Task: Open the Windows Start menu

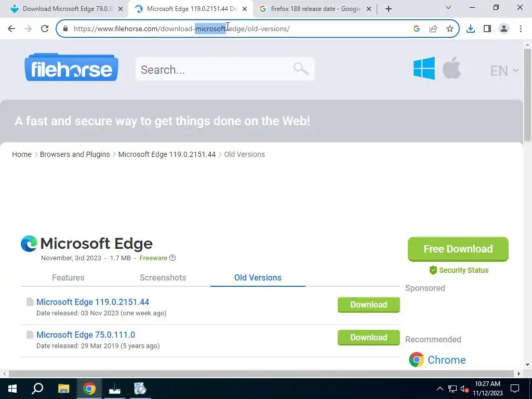Action: [12, 389]
